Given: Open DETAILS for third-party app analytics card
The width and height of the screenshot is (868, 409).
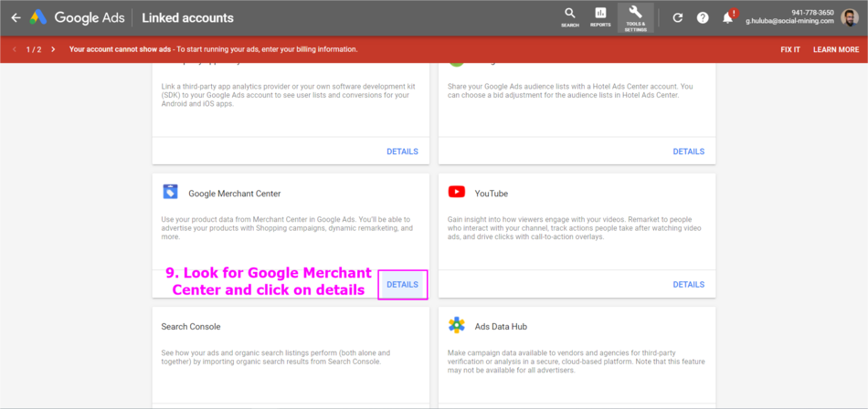Looking at the screenshot, I should click(x=402, y=151).
